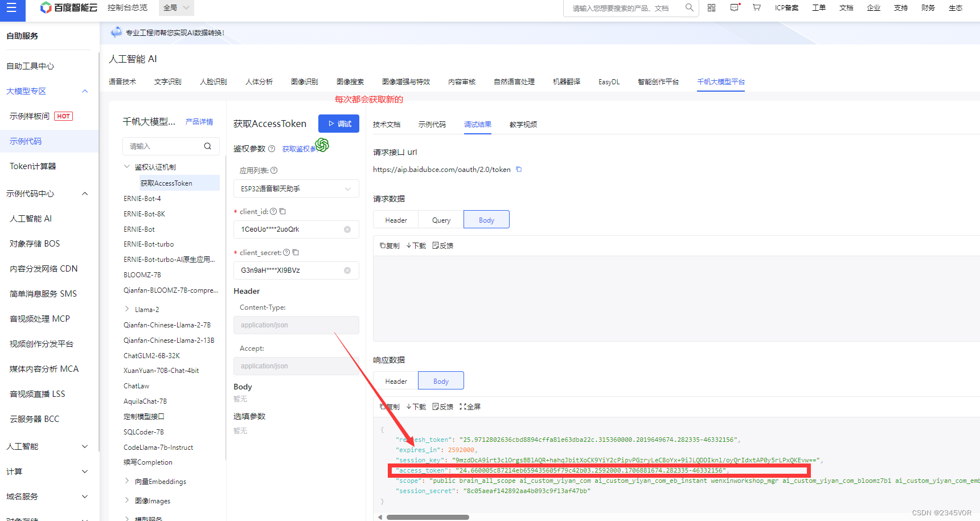Open the 千帆大模型平台 category tab

[x=721, y=82]
